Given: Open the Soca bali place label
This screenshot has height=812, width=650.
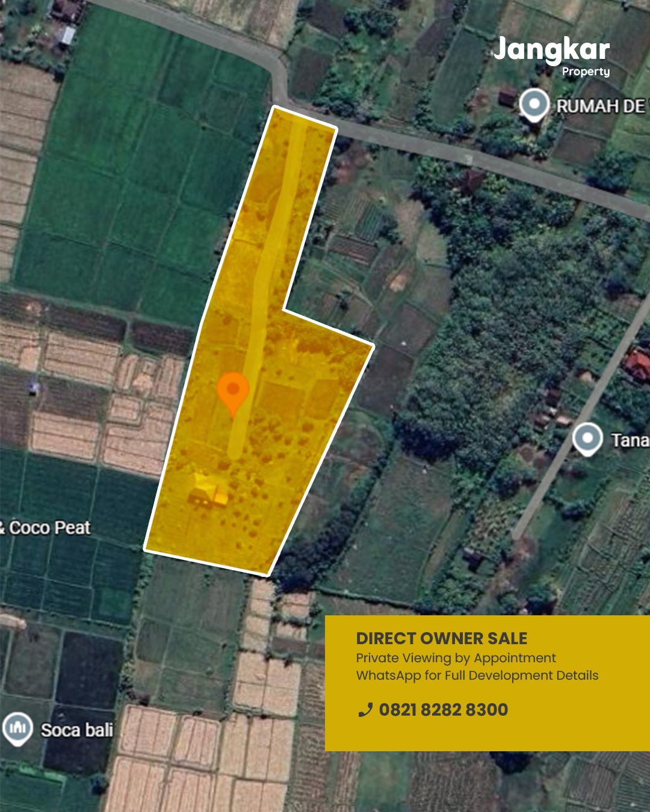Looking at the screenshot, I should coord(77,730).
